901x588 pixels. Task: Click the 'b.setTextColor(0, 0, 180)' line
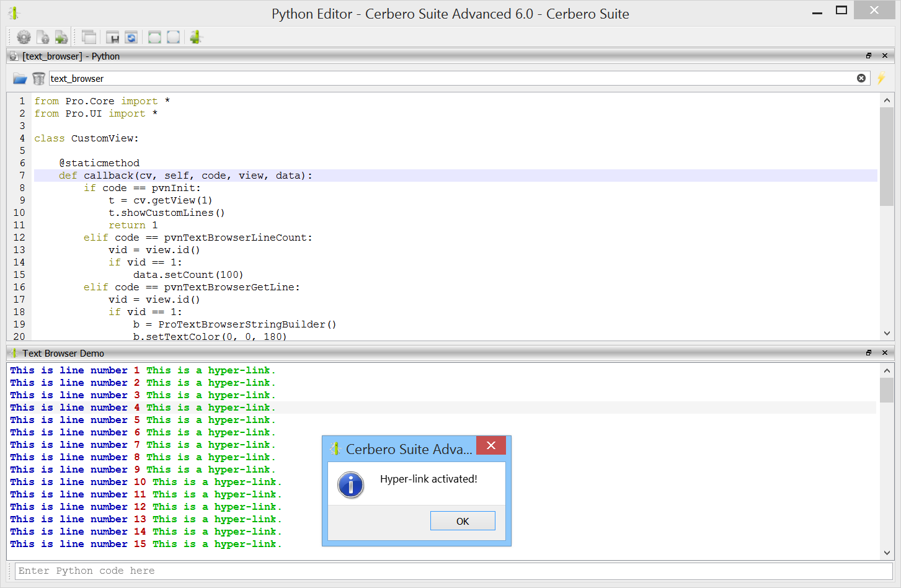[x=210, y=336]
